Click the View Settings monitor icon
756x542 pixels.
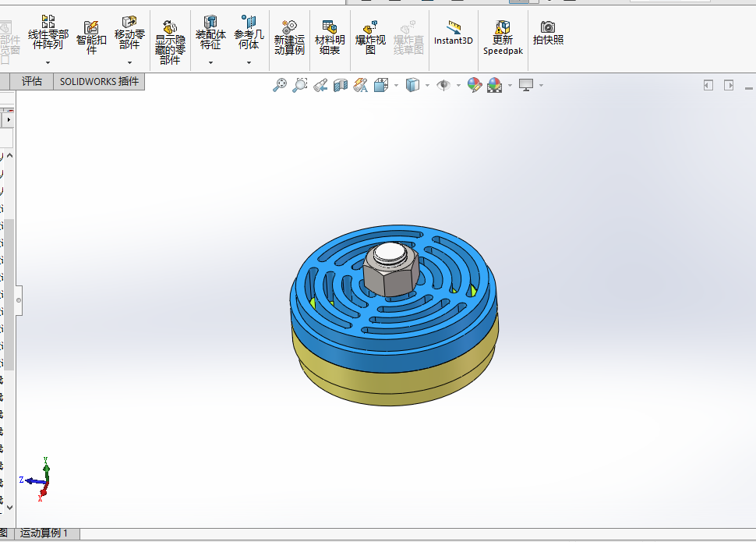[x=526, y=86]
